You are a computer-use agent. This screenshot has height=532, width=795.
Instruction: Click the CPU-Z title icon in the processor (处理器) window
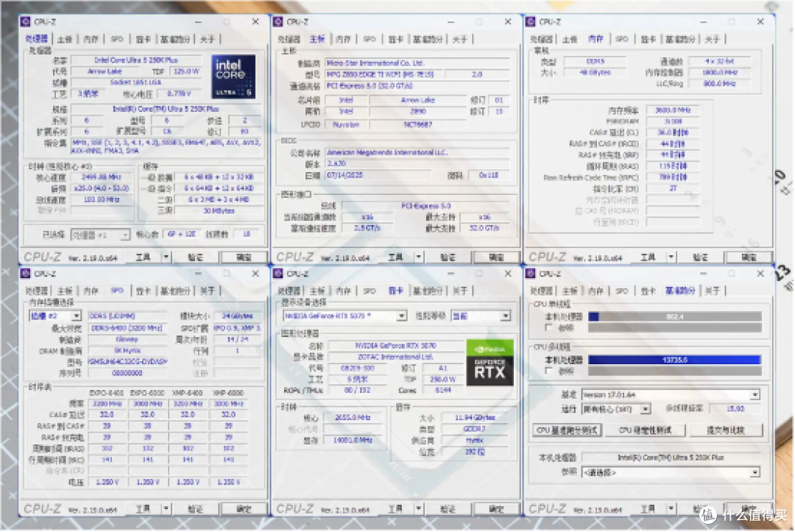pyautogui.click(x=25, y=22)
